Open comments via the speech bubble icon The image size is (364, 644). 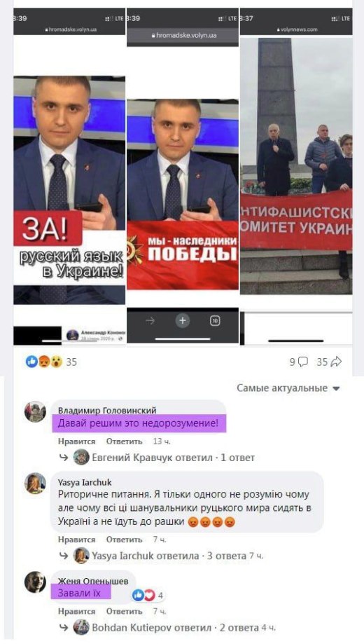click(x=303, y=362)
